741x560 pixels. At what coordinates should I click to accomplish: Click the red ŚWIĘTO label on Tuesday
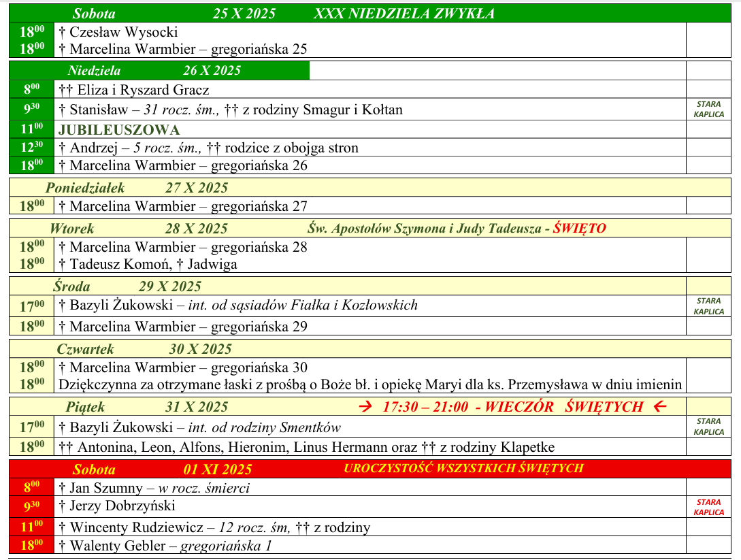click(x=578, y=228)
